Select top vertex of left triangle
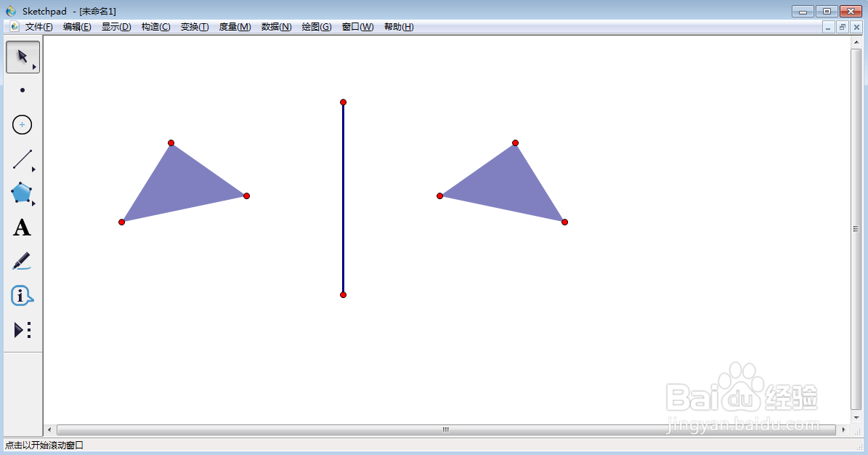 pos(171,143)
